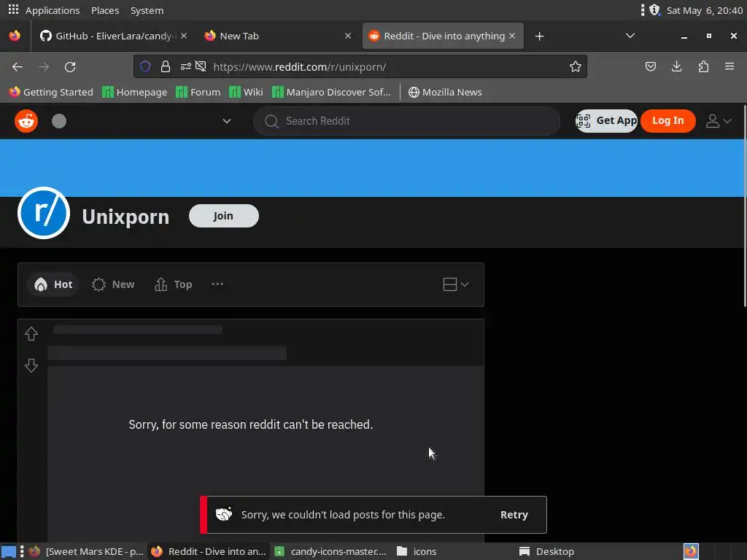Open the Firefox downloads panel
The width and height of the screenshot is (747, 560).
[x=676, y=66]
